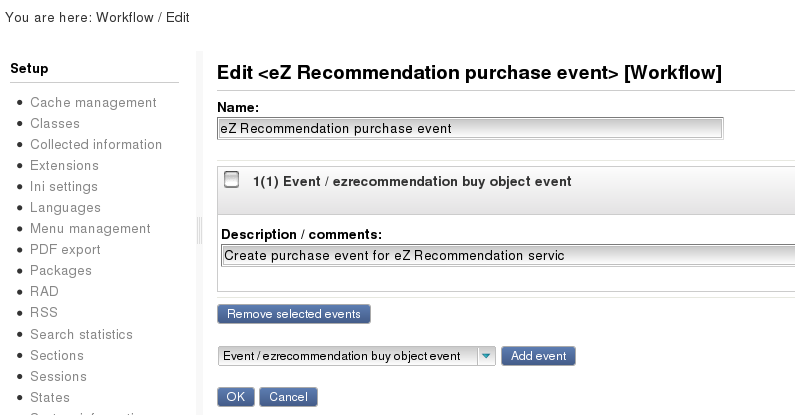Confirm workflow with OK button
The height and width of the screenshot is (415, 795).
pyautogui.click(x=236, y=397)
